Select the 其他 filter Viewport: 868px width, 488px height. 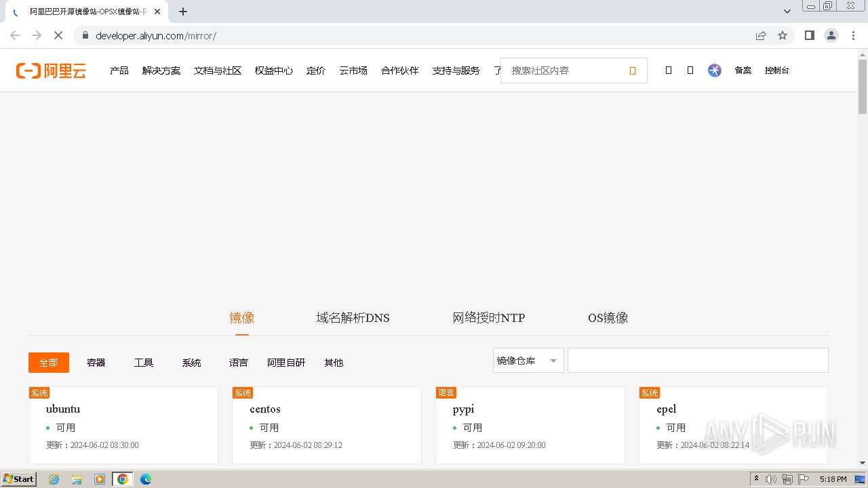[x=334, y=363]
